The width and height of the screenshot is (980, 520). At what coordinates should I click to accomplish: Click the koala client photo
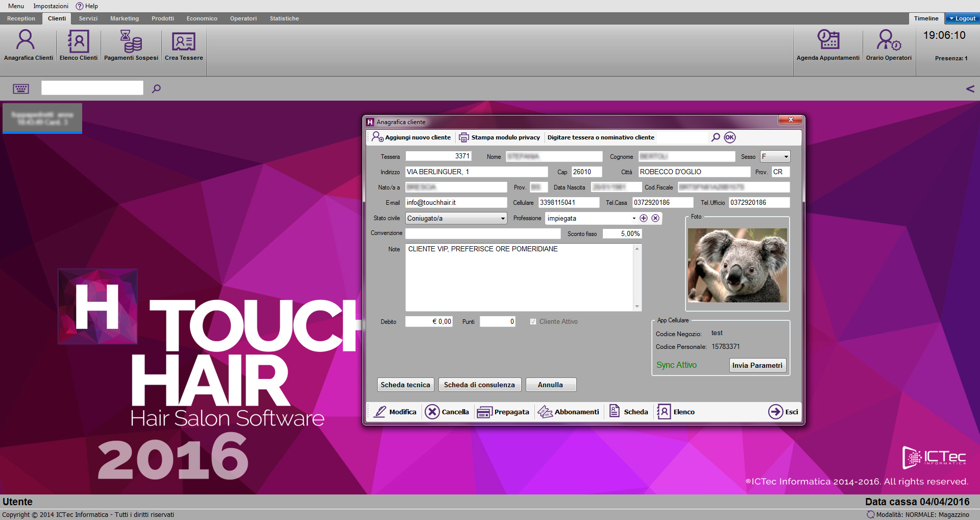coord(737,265)
